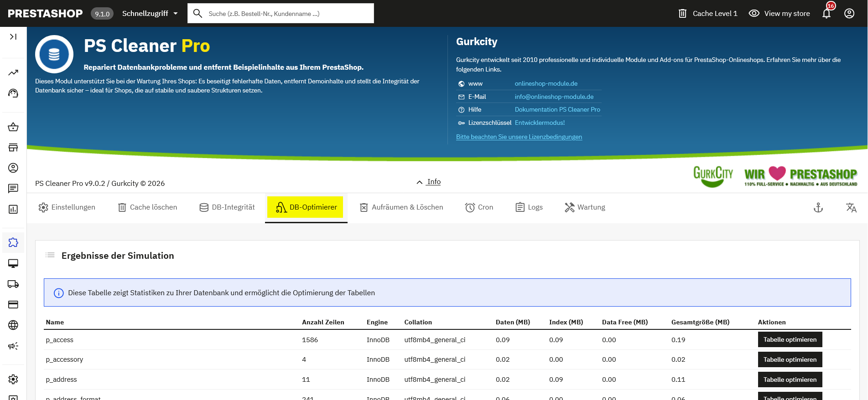Switch to the Wartung tab
The height and width of the screenshot is (400, 868).
[x=585, y=207]
